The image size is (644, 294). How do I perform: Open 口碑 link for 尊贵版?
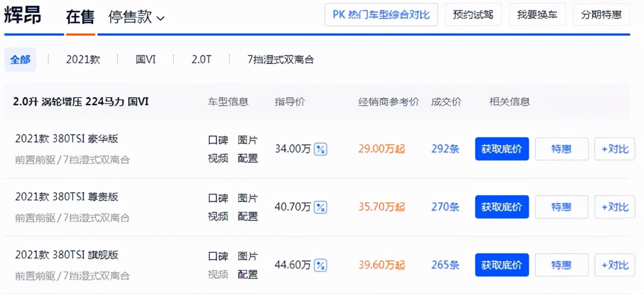click(218, 198)
